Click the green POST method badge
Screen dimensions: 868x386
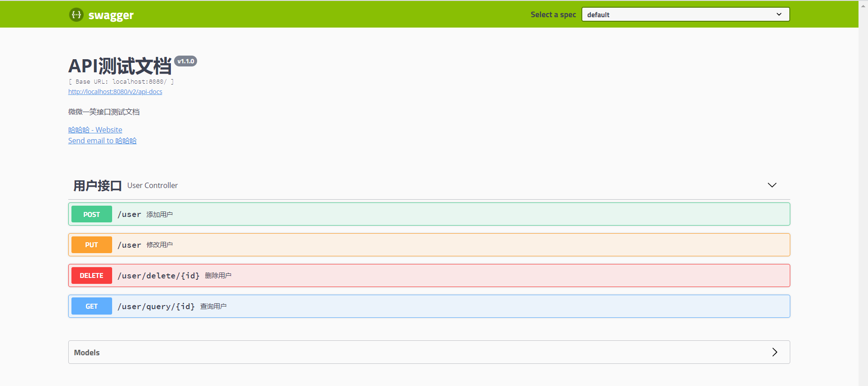click(x=92, y=214)
